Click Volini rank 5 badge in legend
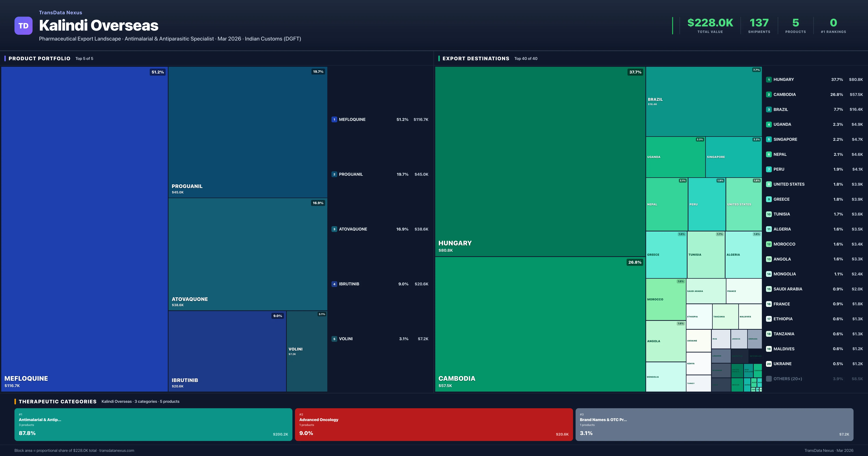The width and height of the screenshot is (868, 456). pyautogui.click(x=334, y=339)
